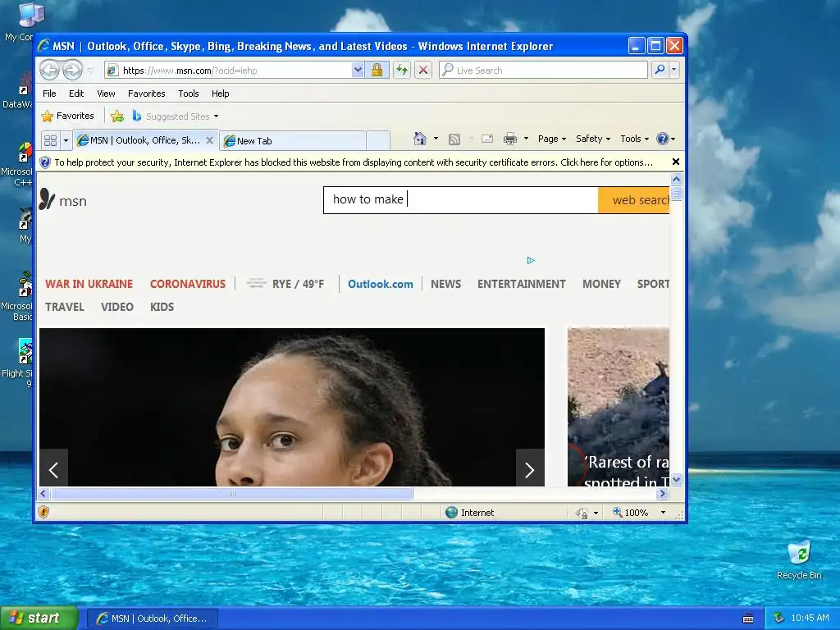The height and width of the screenshot is (630, 840).
Task: Open the File menu
Action: pos(49,94)
